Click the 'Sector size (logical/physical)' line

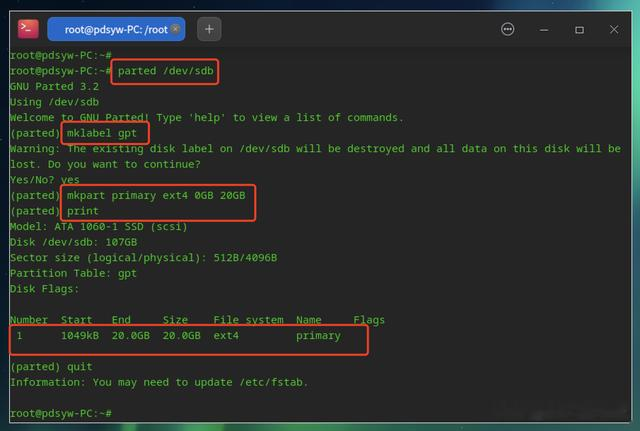[144, 258]
